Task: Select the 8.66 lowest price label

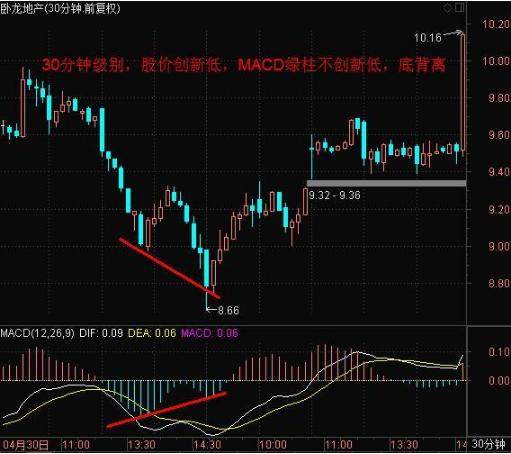Action: click(229, 310)
